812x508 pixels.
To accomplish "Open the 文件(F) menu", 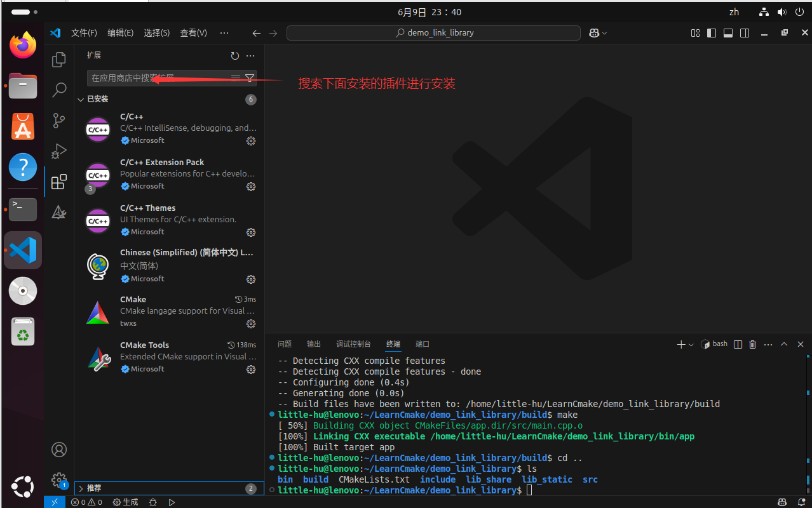I will [84, 32].
